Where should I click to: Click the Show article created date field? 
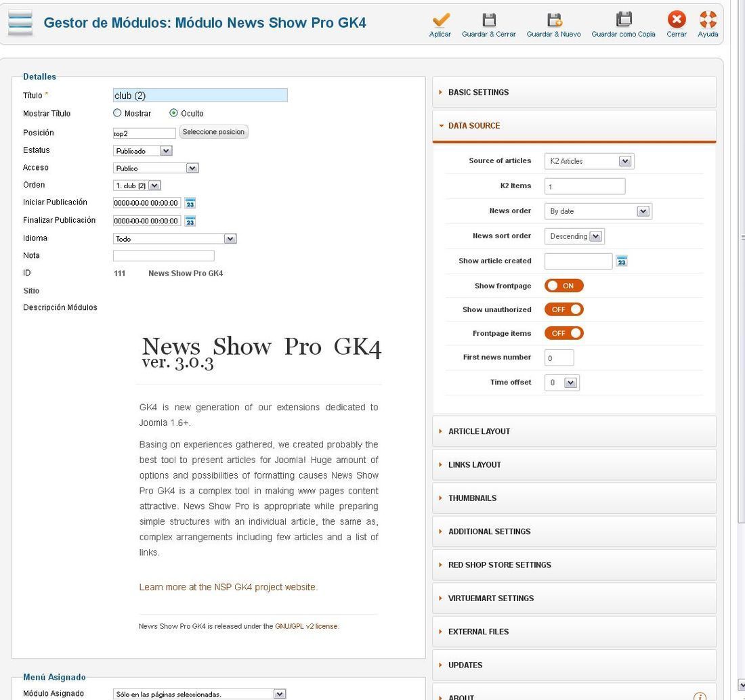click(578, 261)
